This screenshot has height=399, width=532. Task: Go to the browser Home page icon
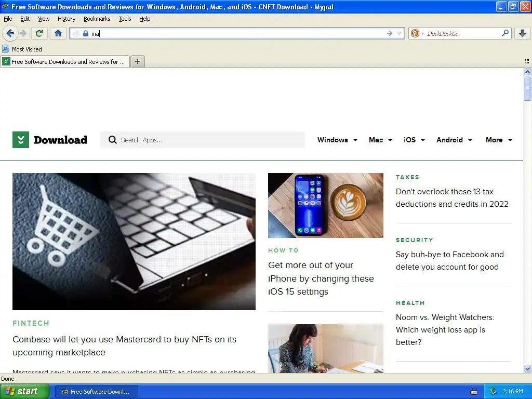point(58,33)
